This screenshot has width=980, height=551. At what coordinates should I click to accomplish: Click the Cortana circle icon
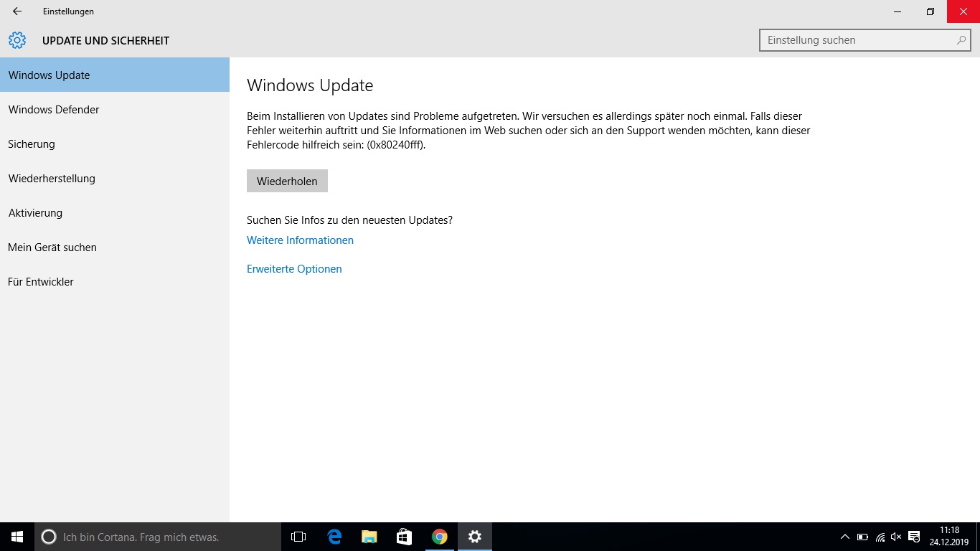(x=49, y=537)
